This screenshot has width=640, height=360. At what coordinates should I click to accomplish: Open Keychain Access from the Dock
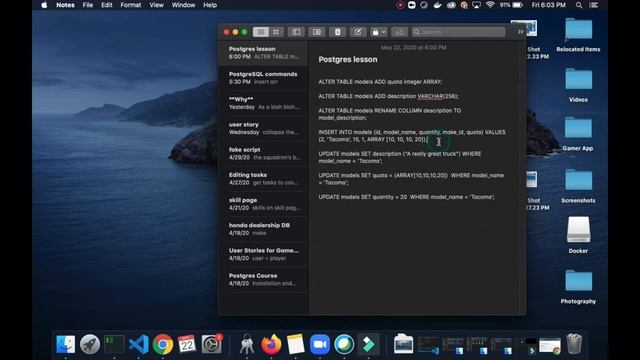pyautogui.click(x=247, y=344)
